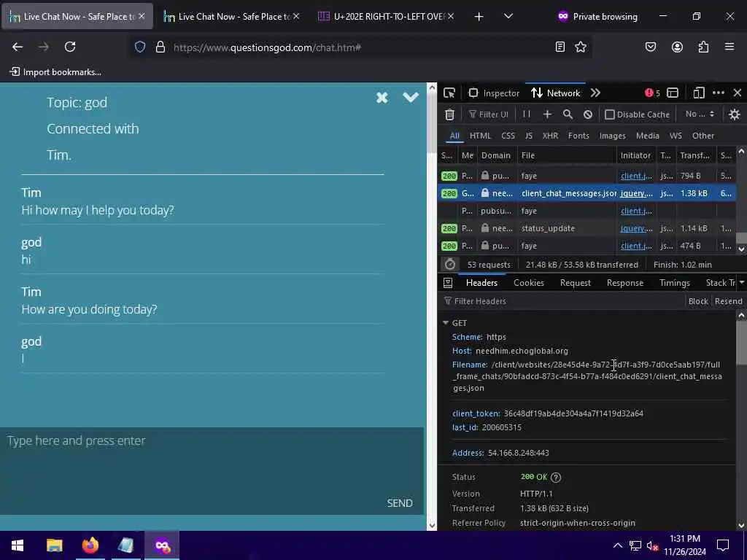Open request blocking icon

(x=588, y=114)
